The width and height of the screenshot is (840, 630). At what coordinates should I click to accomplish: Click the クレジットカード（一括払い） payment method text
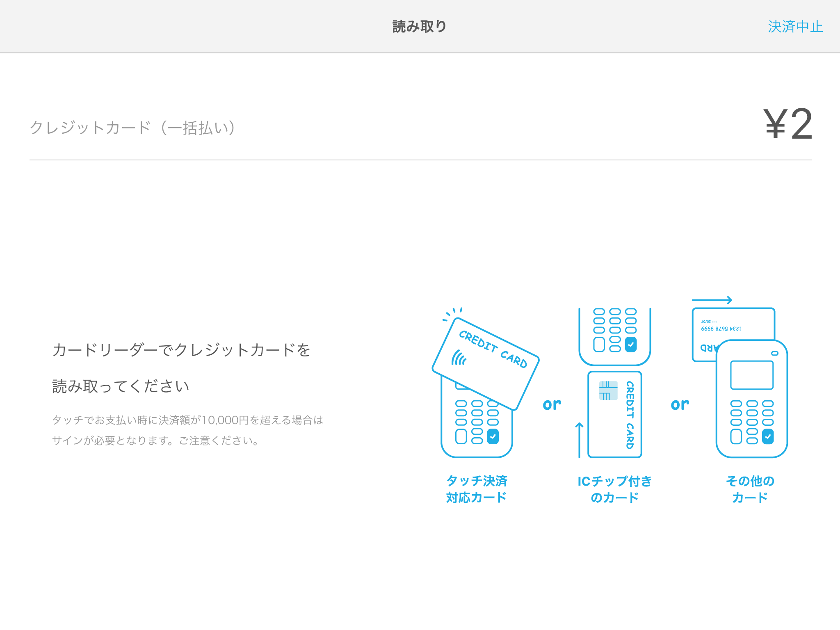(x=132, y=128)
